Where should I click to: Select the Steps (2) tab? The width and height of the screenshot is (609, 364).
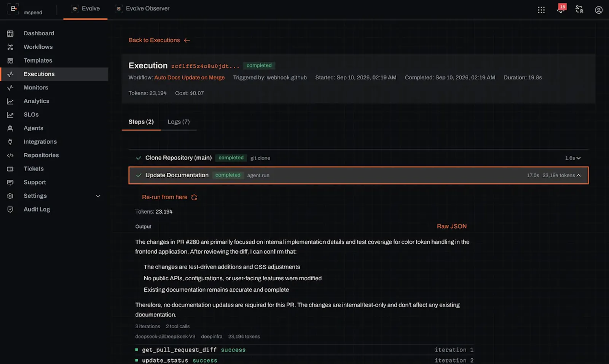(141, 122)
